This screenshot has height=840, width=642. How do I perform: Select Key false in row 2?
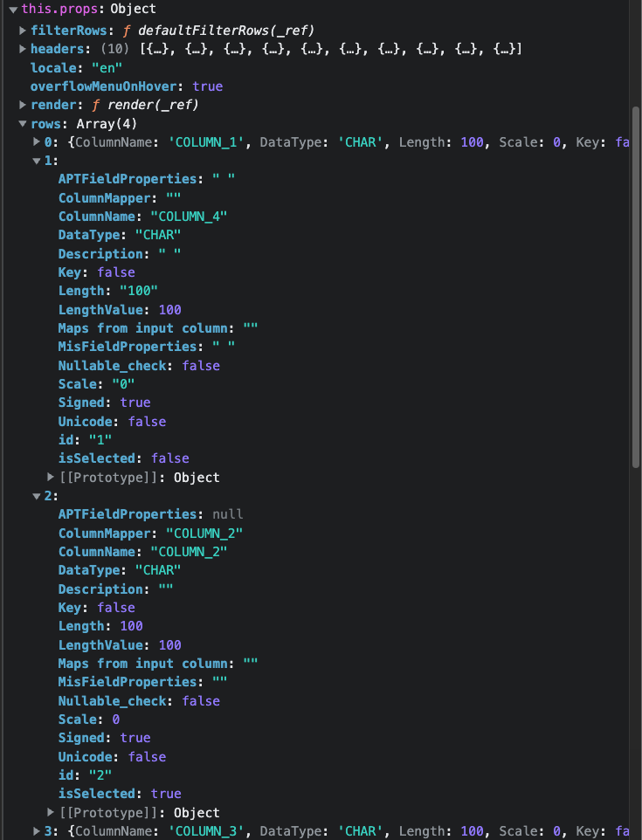pyautogui.click(x=116, y=608)
